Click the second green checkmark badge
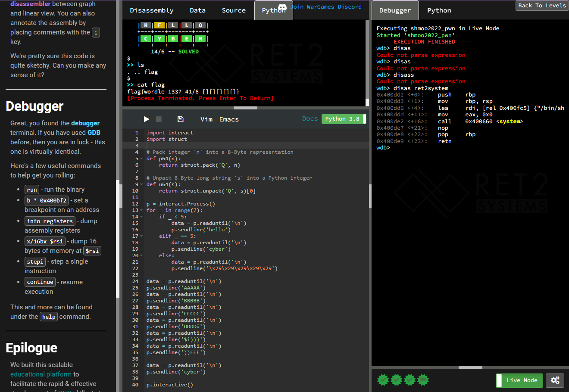This screenshot has height=392, width=569. [x=396, y=380]
